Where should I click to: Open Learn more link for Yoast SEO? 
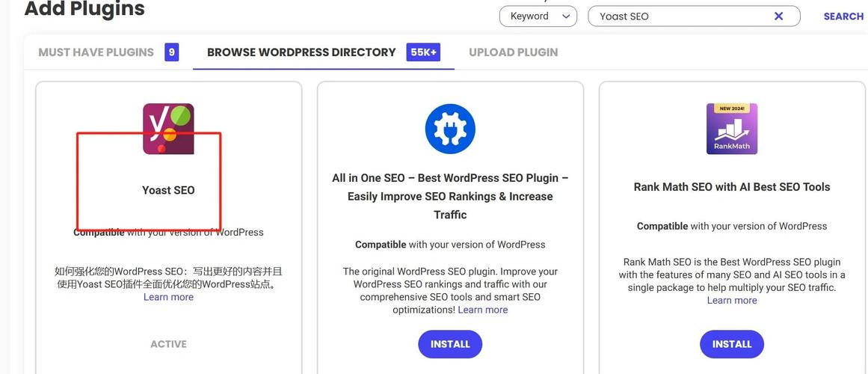pyautogui.click(x=168, y=297)
